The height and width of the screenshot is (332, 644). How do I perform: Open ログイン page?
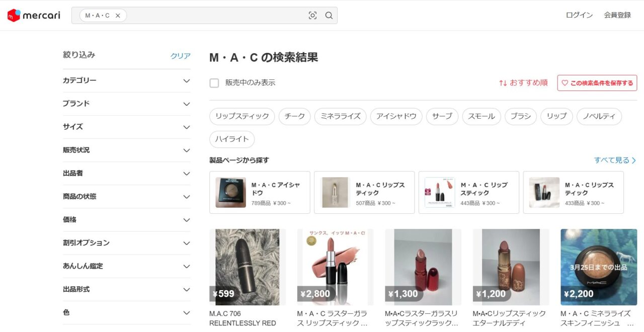(579, 15)
